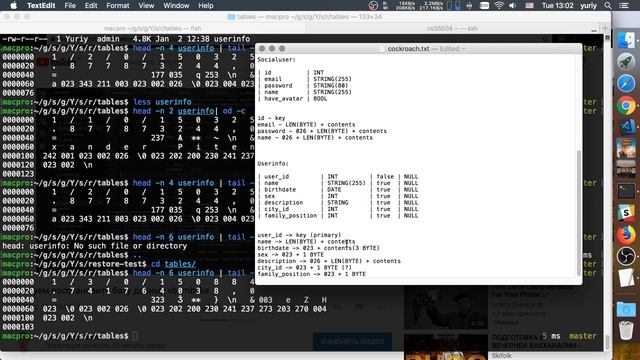The image size is (640, 360).
Task: Open Visual Studio Code in Dock
Action: (x=626, y=127)
